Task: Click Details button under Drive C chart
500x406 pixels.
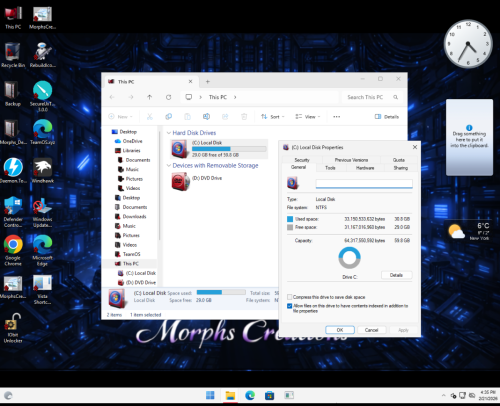Action: (396, 275)
